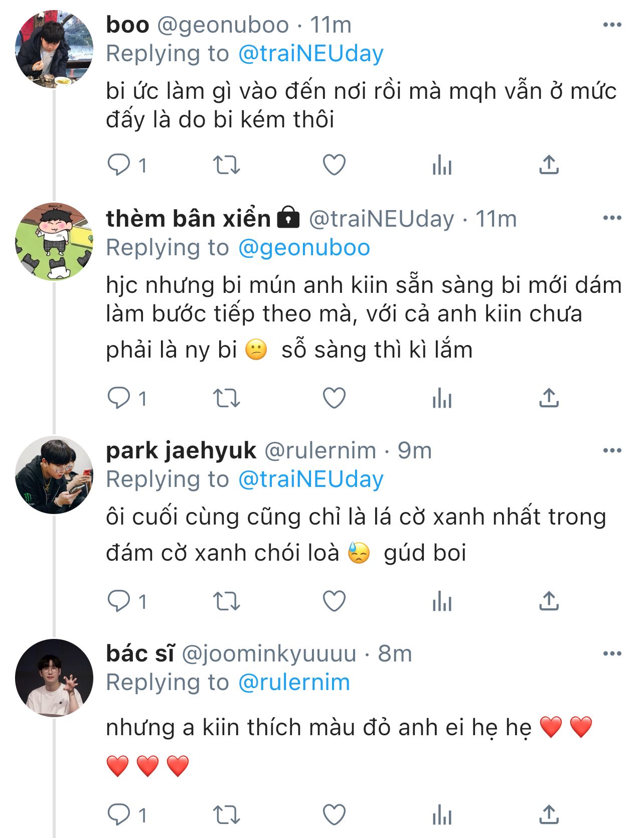Viewport: 644px width, 838px height.
Task: Like boo's reply tweet
Action: pos(334,164)
